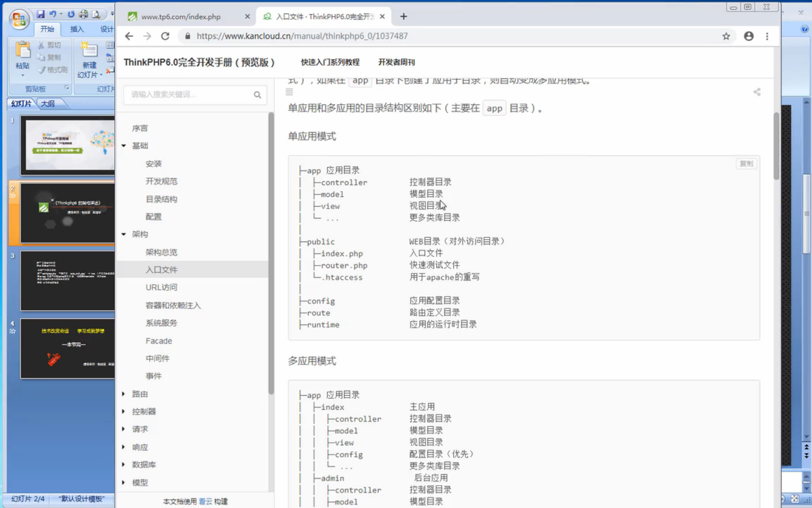Switch to www.tp6.com/index.php browser tab

(x=181, y=16)
